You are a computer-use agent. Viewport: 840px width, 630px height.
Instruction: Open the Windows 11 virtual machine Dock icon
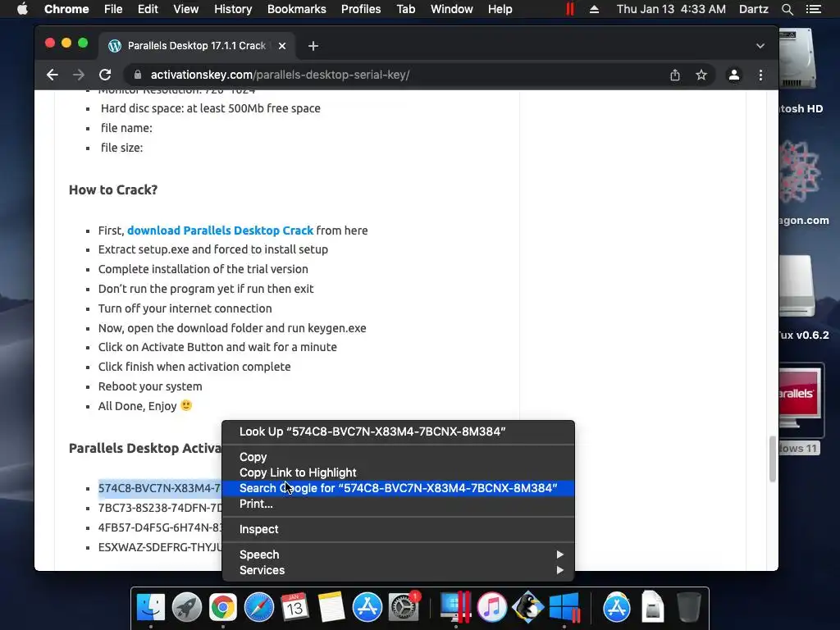564,608
